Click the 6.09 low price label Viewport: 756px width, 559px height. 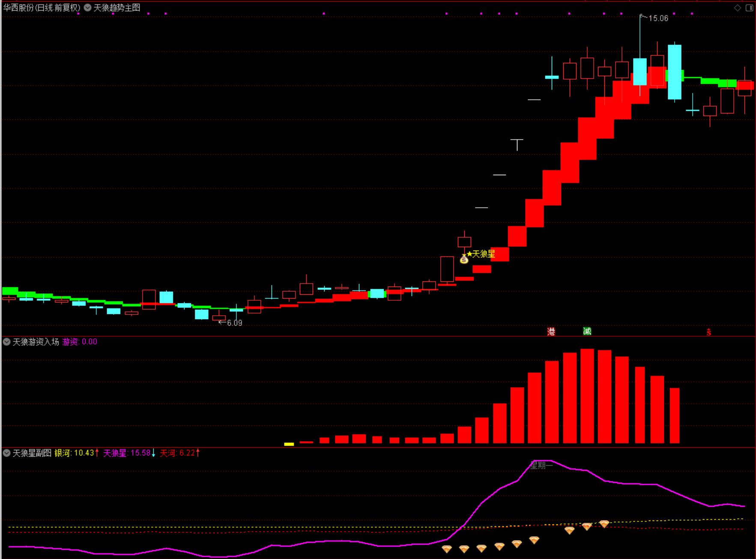pyautogui.click(x=234, y=323)
